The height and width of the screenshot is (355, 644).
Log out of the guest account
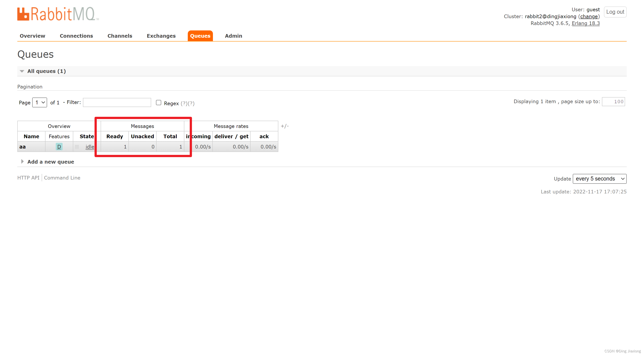click(615, 12)
